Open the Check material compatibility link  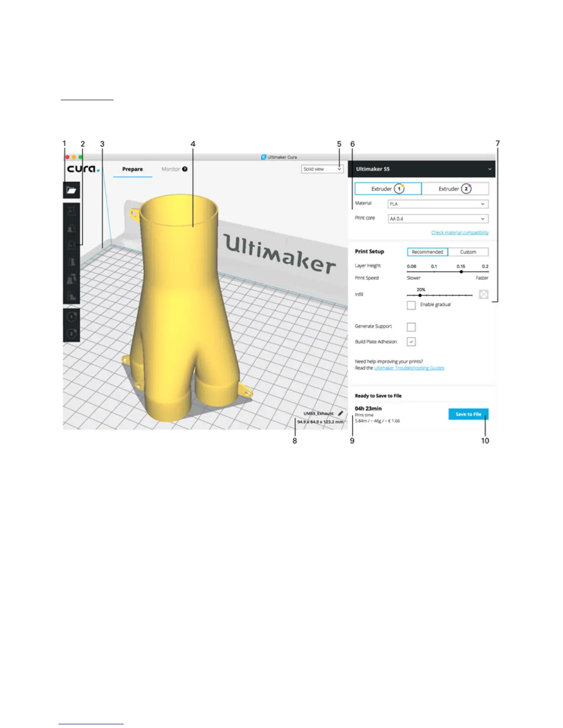(x=460, y=233)
